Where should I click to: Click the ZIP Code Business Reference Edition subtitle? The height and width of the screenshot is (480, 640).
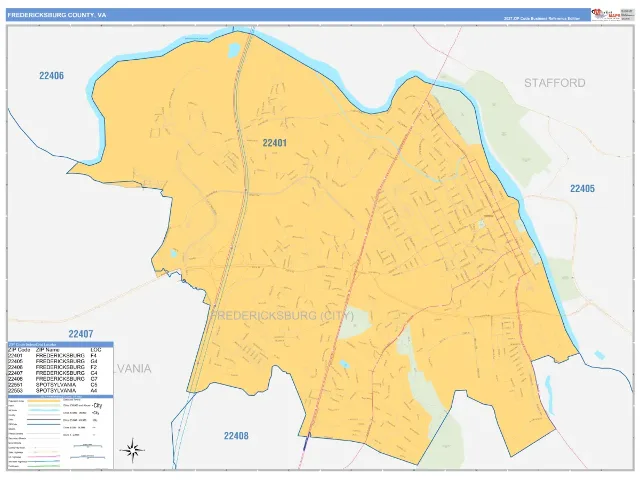click(x=542, y=19)
